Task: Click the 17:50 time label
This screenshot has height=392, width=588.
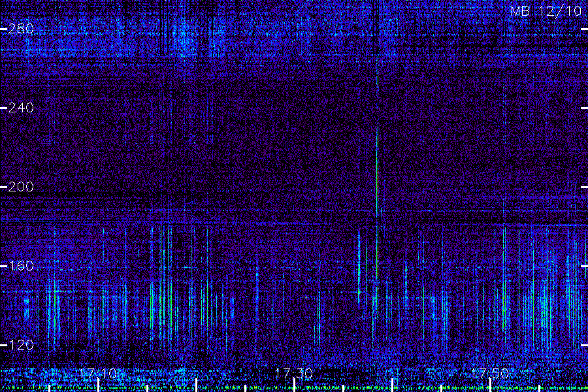Action: pos(490,374)
